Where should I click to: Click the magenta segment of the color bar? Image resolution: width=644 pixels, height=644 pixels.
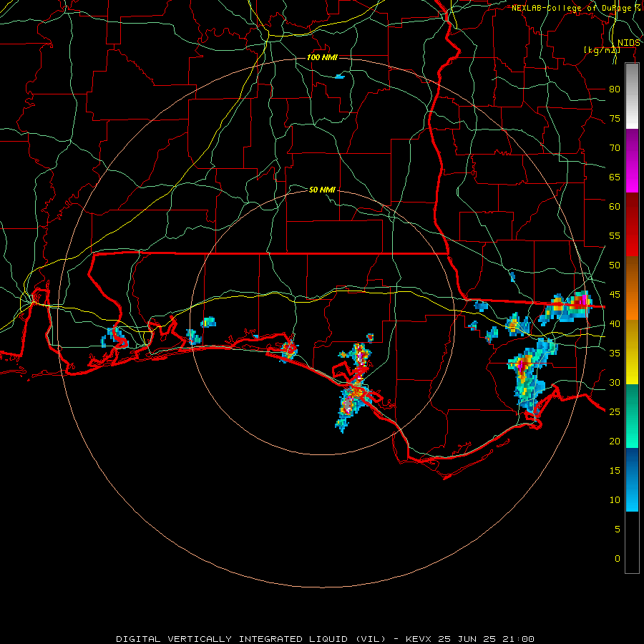point(632,161)
